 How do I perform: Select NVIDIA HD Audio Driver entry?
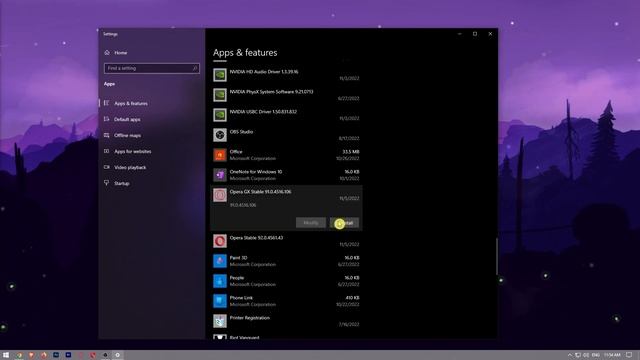286,75
